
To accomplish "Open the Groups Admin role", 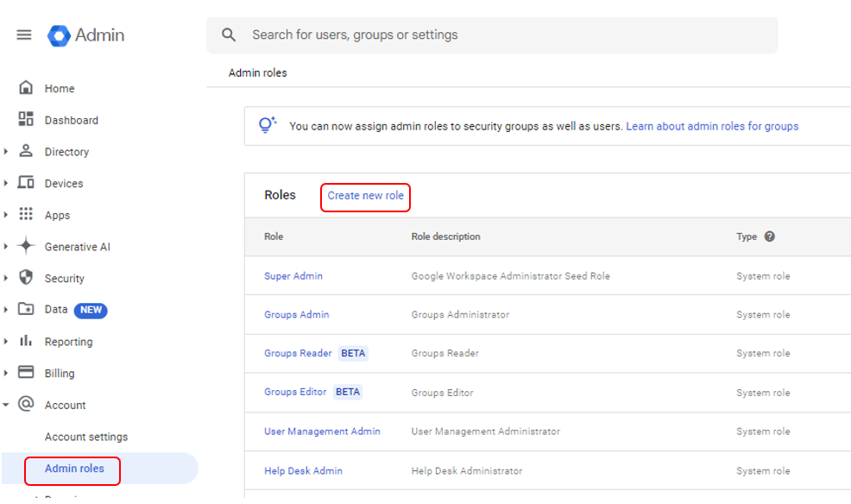I will tap(296, 314).
